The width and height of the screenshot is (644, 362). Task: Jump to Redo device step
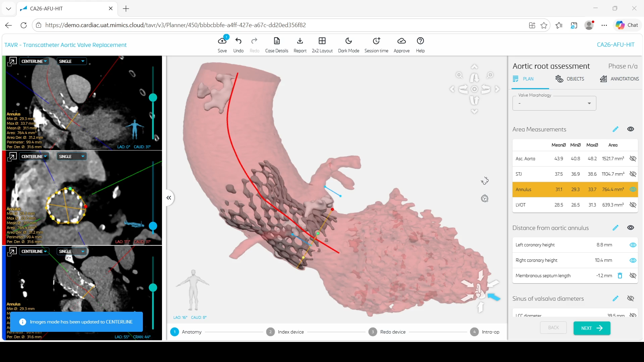(387, 332)
